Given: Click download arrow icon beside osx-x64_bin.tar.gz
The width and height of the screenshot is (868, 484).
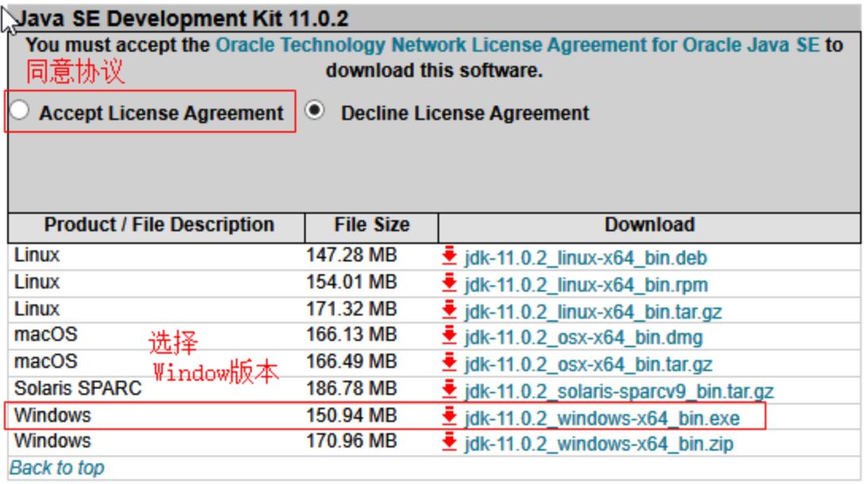Looking at the screenshot, I should (449, 365).
